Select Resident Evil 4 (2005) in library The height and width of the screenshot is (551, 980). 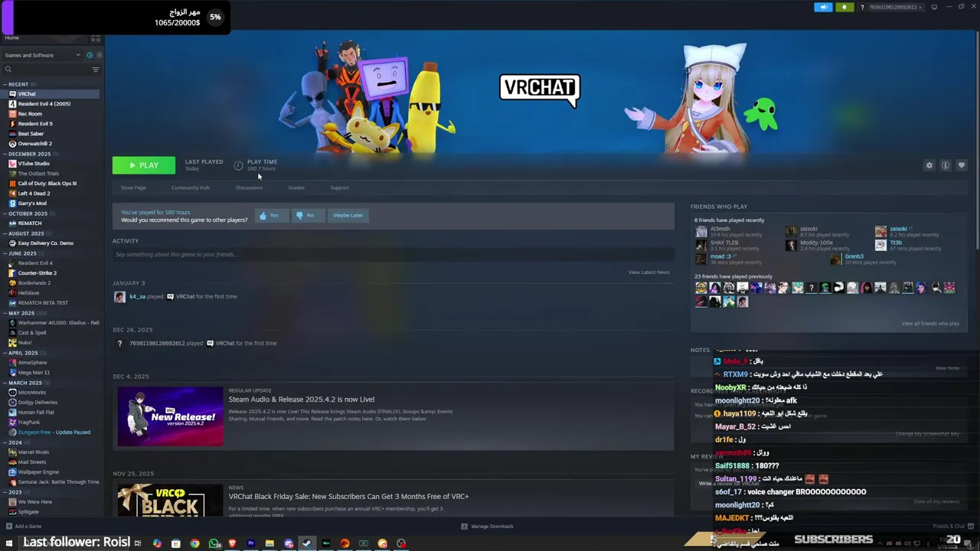click(44, 104)
